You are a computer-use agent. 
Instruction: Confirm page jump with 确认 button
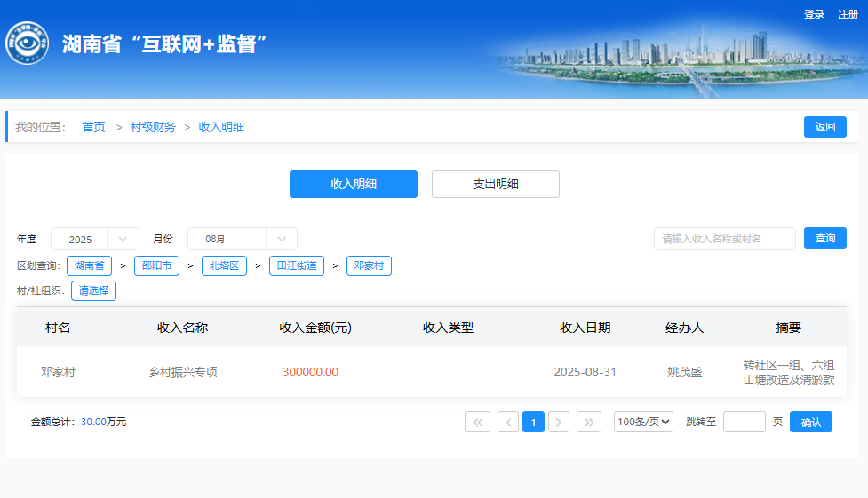click(810, 422)
